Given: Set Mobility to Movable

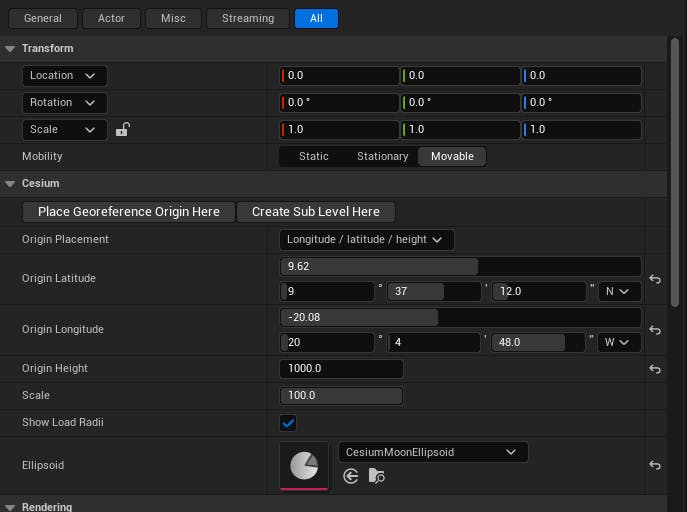Looking at the screenshot, I should click(x=452, y=156).
